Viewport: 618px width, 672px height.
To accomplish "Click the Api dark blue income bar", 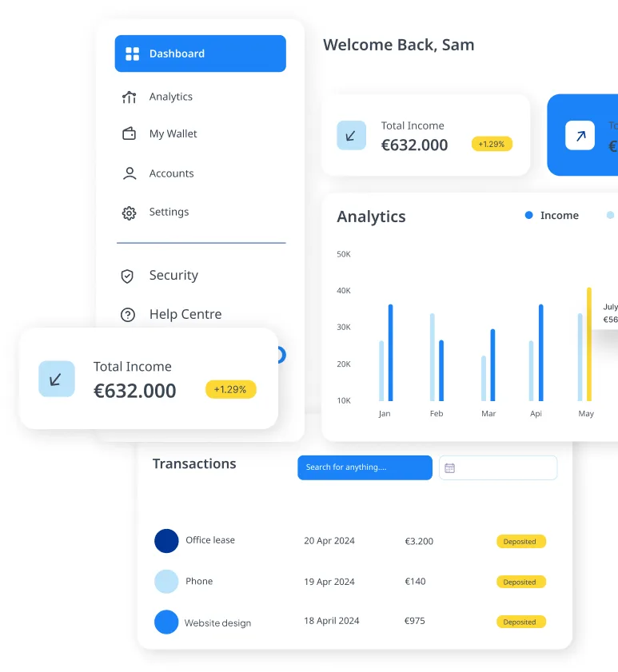I will tap(540, 352).
